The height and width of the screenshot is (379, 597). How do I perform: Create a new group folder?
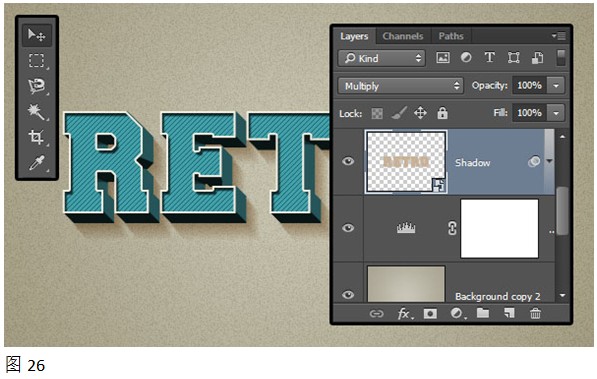483,313
